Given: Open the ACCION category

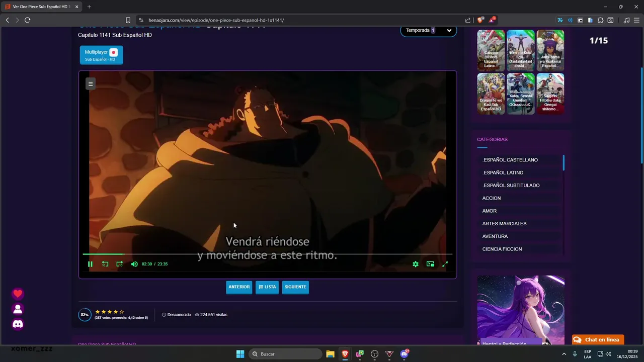Looking at the screenshot, I should pos(492,198).
